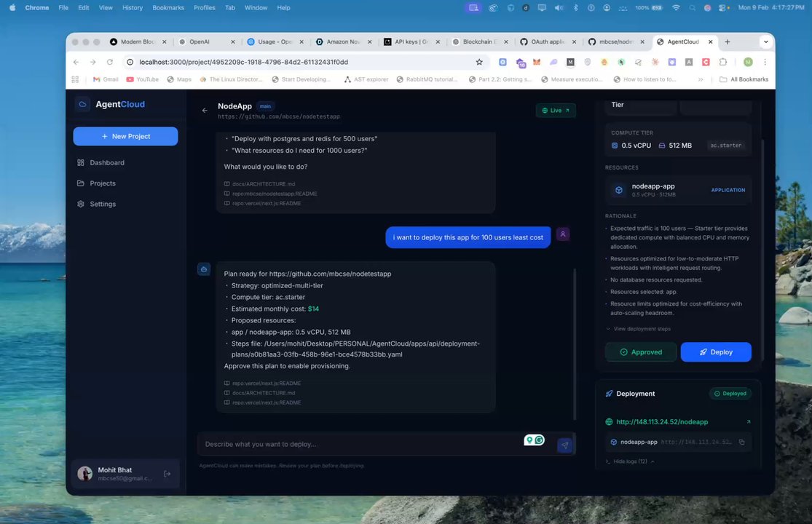Open the http://148.113.24.52/nodeapp deployment link

(x=662, y=421)
